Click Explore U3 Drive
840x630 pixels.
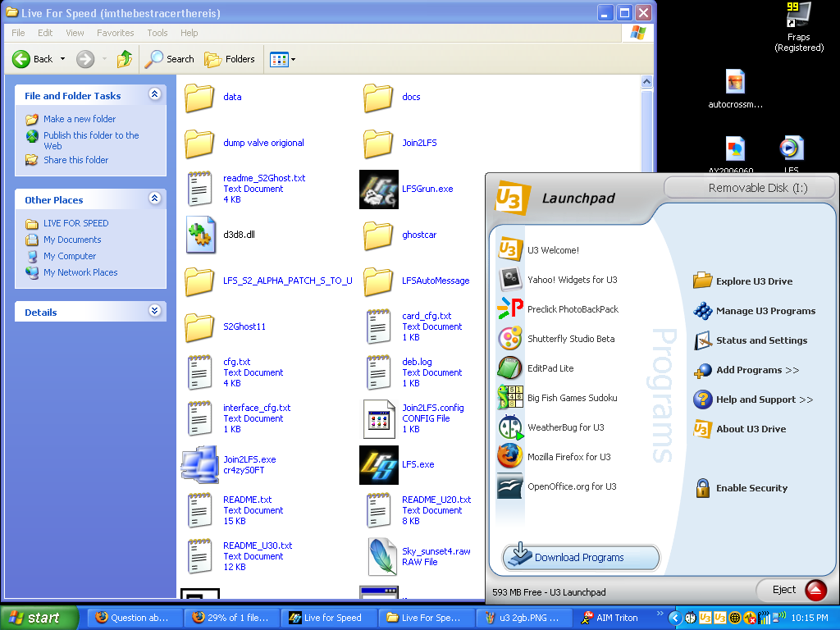[743, 281]
